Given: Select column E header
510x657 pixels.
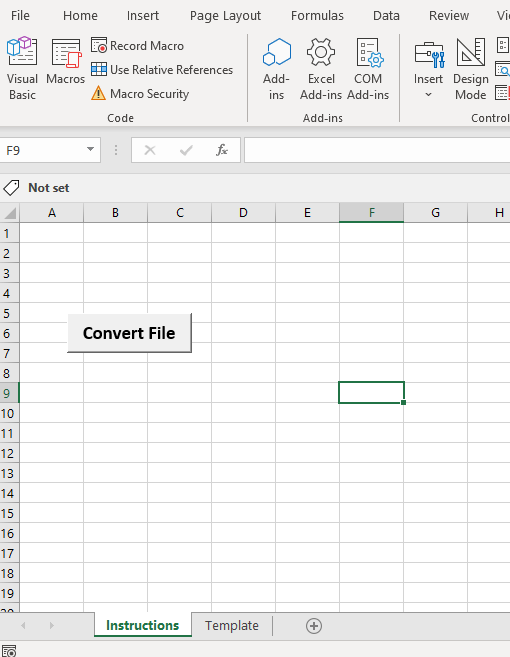Looking at the screenshot, I should pos(307,213).
